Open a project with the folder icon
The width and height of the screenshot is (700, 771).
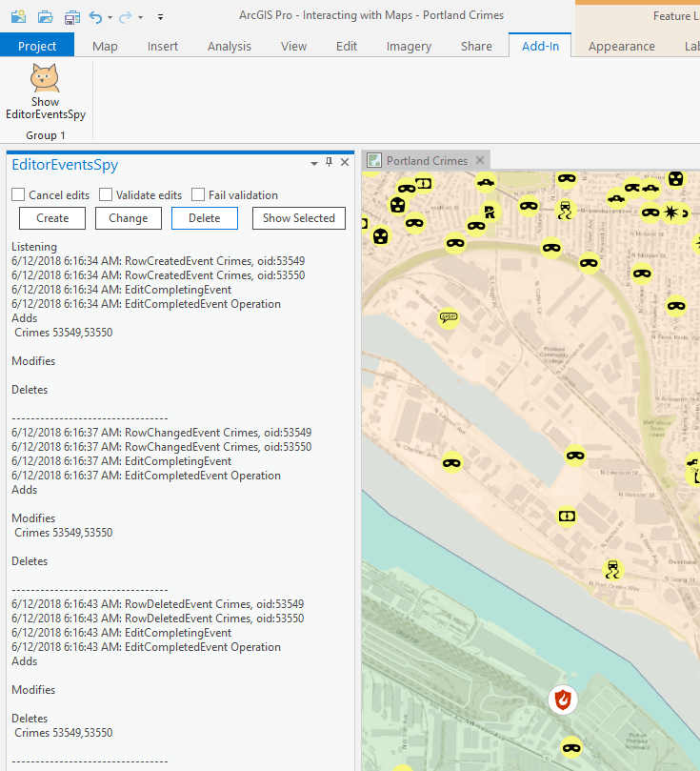(x=45, y=16)
